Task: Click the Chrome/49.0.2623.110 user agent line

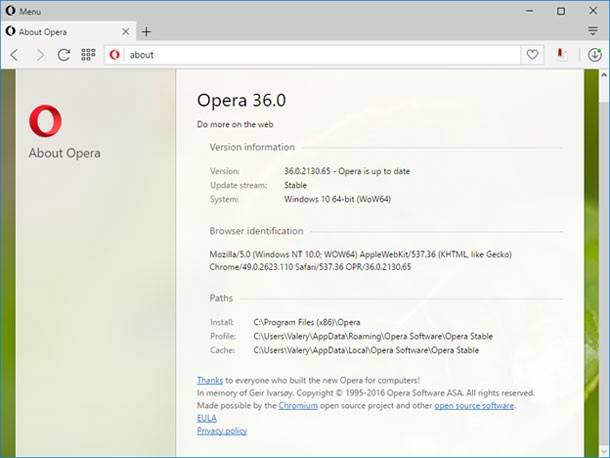Action: pyautogui.click(x=310, y=267)
